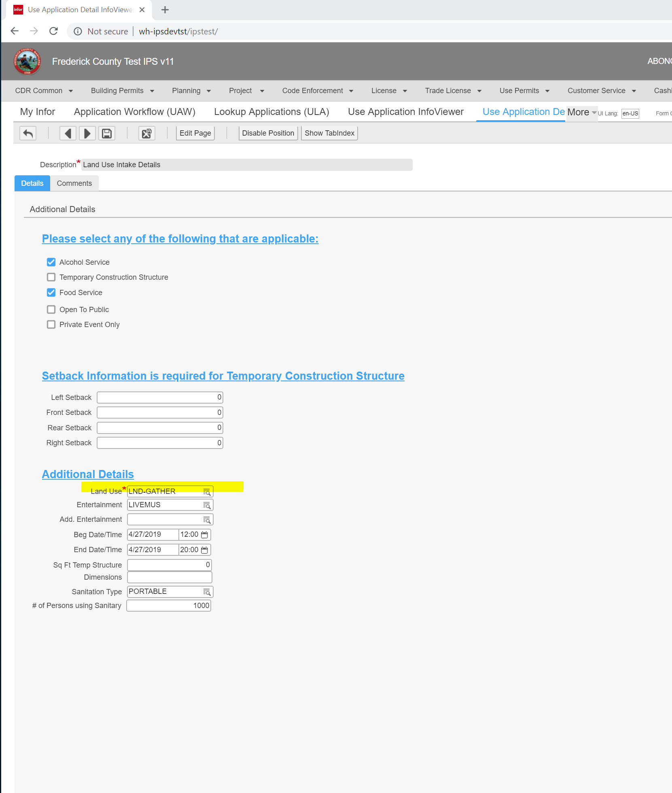Viewport: 672px width, 793px height.
Task: Click the save floppy disk icon
Action: coord(107,133)
